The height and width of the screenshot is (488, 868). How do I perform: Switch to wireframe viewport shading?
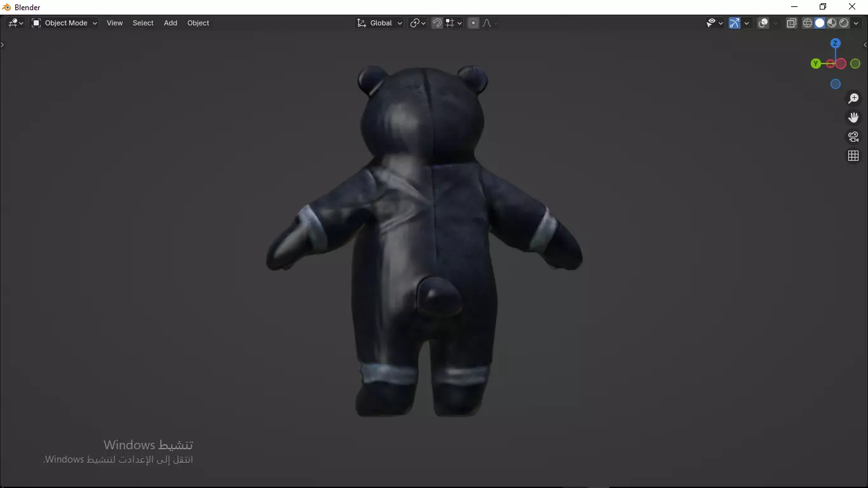coord(808,23)
